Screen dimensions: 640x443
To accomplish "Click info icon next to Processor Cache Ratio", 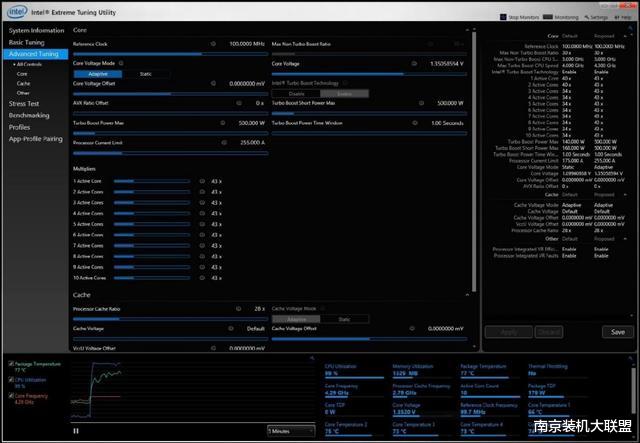I will click(238, 309).
